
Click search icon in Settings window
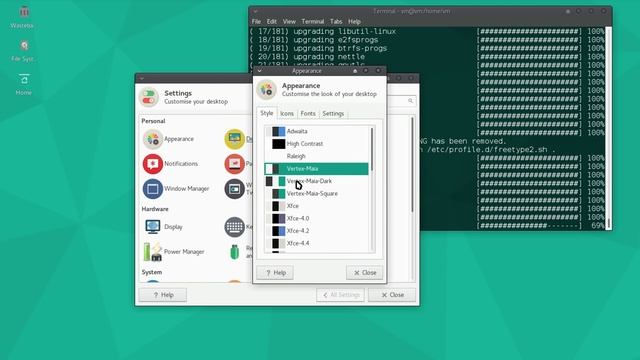click(x=410, y=101)
